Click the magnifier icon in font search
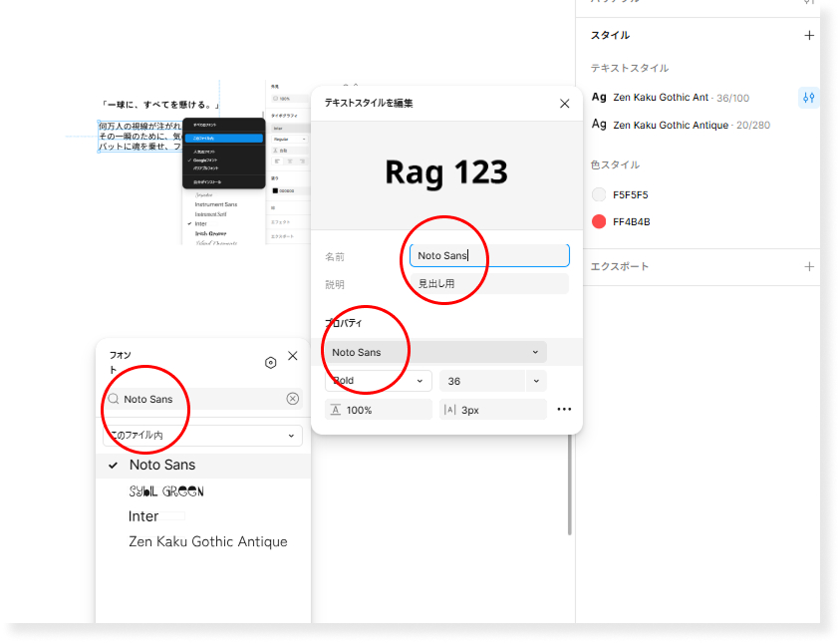 pos(114,399)
